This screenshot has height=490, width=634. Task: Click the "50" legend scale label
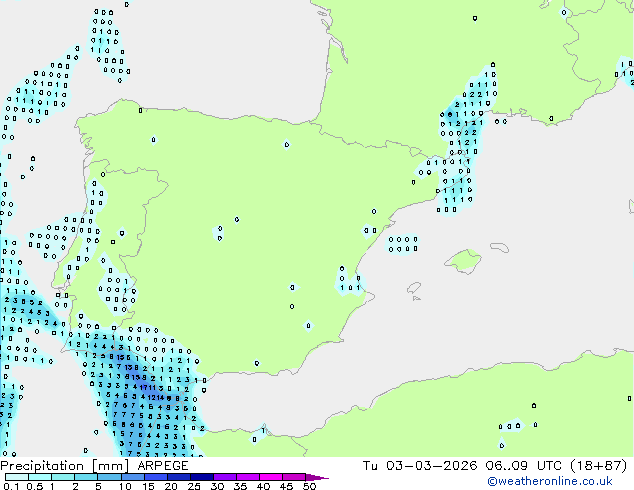click(309, 486)
